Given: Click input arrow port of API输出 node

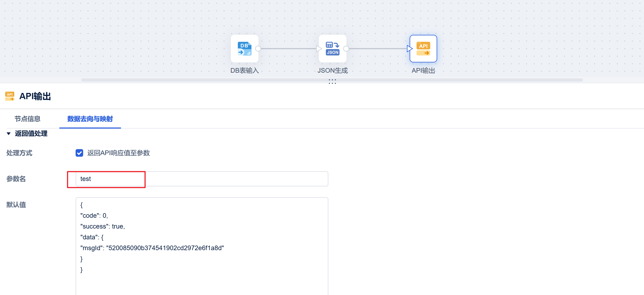Looking at the screenshot, I should tap(410, 49).
